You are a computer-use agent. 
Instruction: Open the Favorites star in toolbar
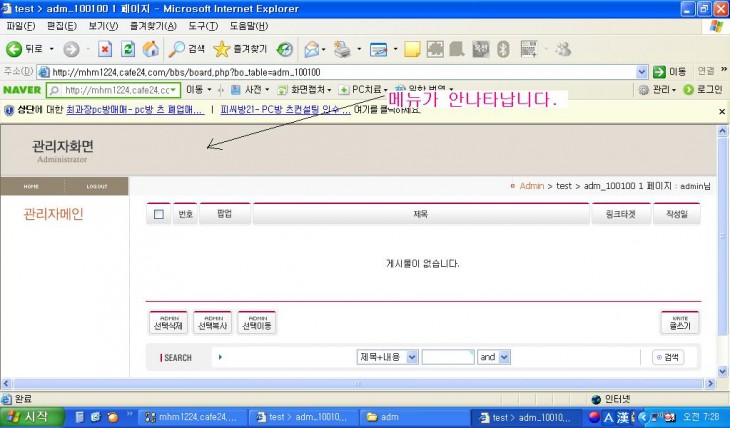click(x=222, y=48)
